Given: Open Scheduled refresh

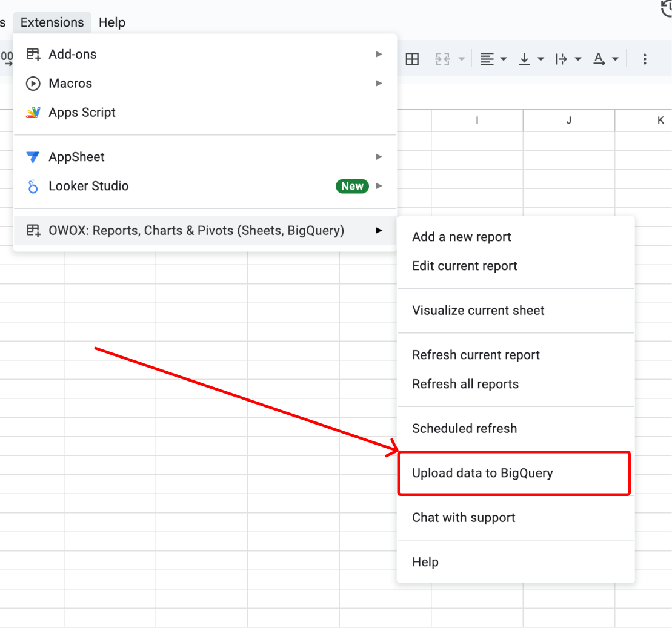Looking at the screenshot, I should coord(516,429).
